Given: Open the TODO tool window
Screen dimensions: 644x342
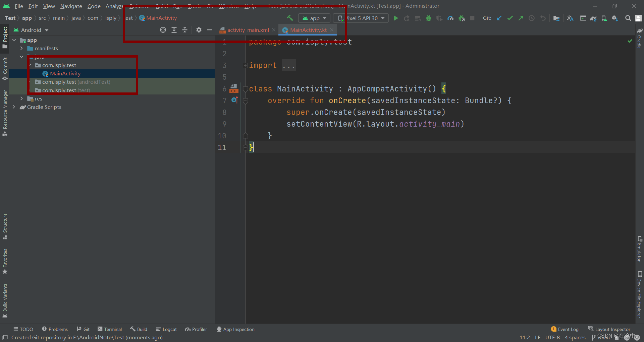Looking at the screenshot, I should (23, 329).
